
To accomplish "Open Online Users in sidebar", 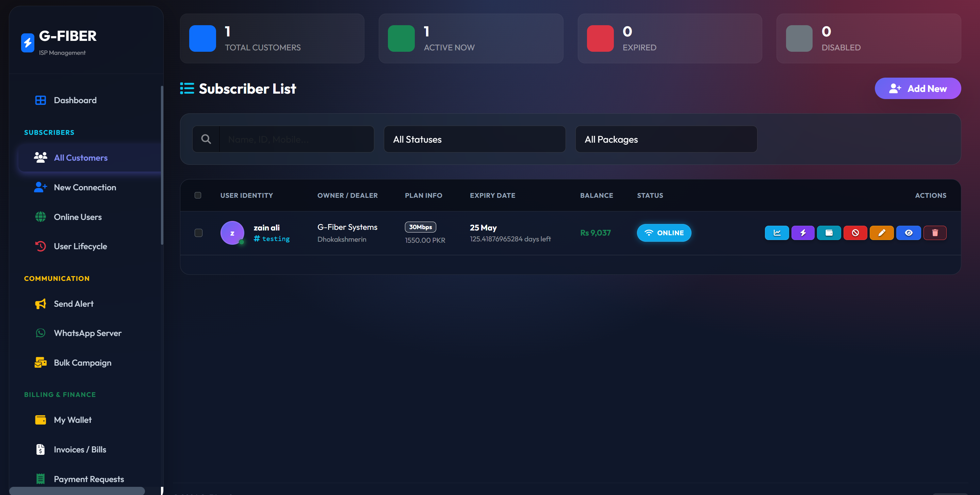I will pos(78,217).
